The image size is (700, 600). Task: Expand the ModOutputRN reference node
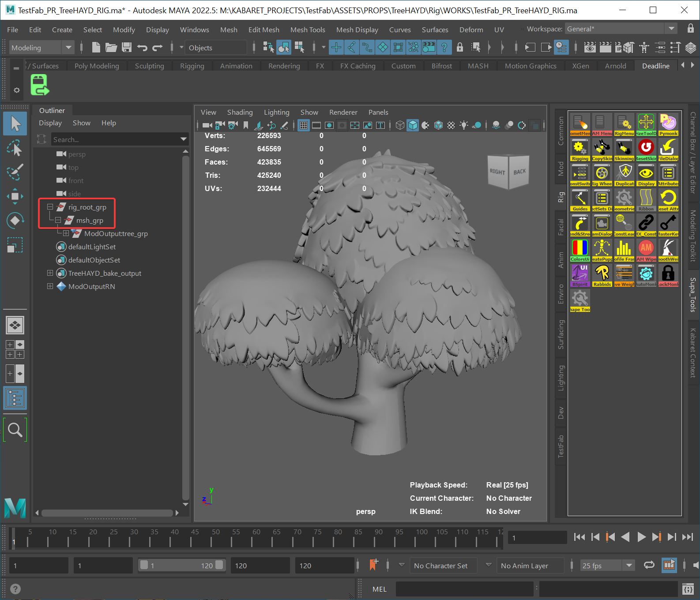(50, 286)
